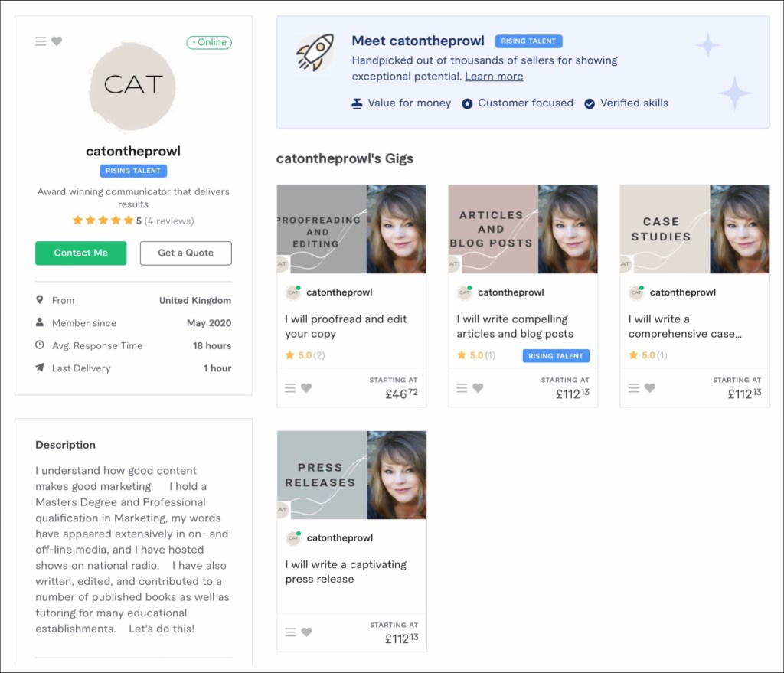
Task: Open list menu on articles gig card
Action: coord(462,388)
